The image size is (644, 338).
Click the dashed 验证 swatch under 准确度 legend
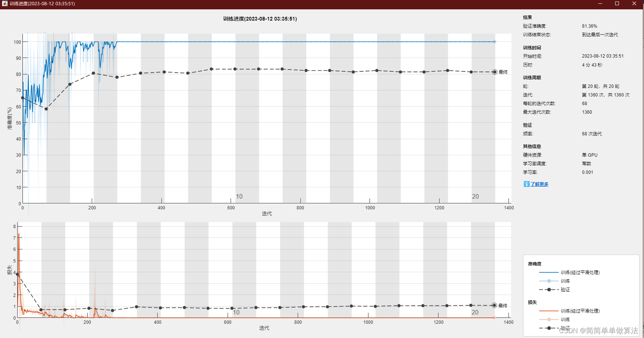pyautogui.click(x=549, y=290)
